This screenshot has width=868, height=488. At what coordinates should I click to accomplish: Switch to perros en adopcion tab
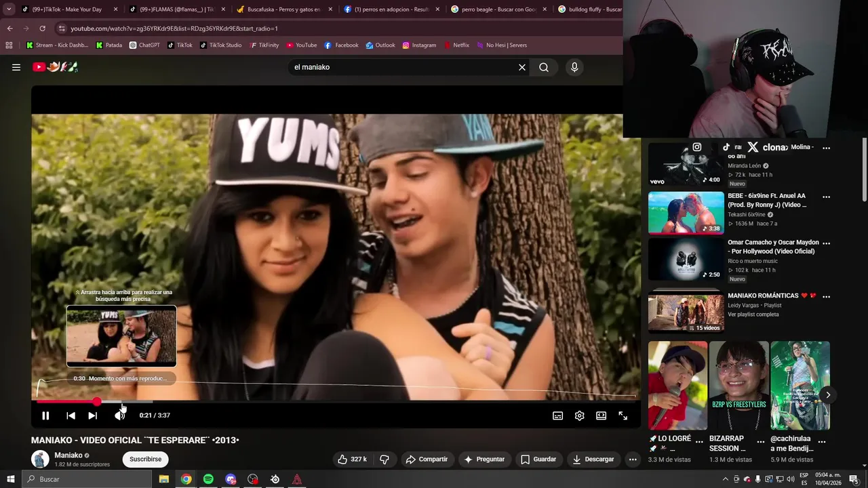tap(392, 9)
